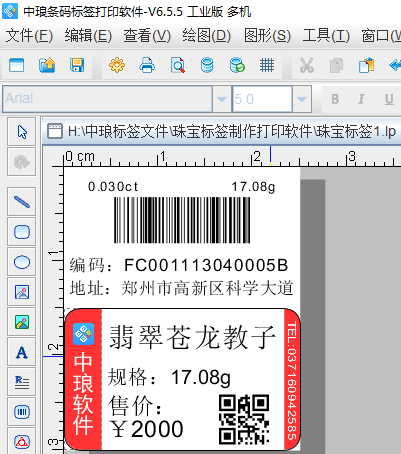Click the open file folder icon
Viewport: 401px width, 454px height.
(x=47, y=65)
